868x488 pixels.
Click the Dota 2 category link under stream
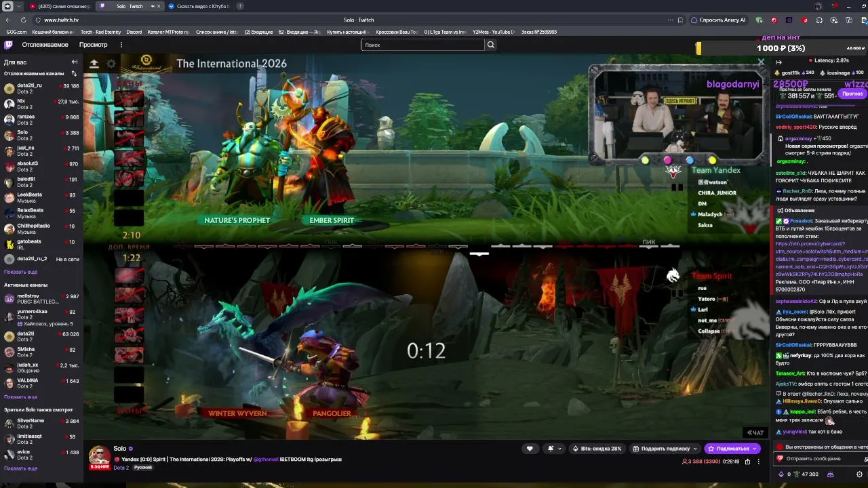pyautogui.click(x=121, y=468)
